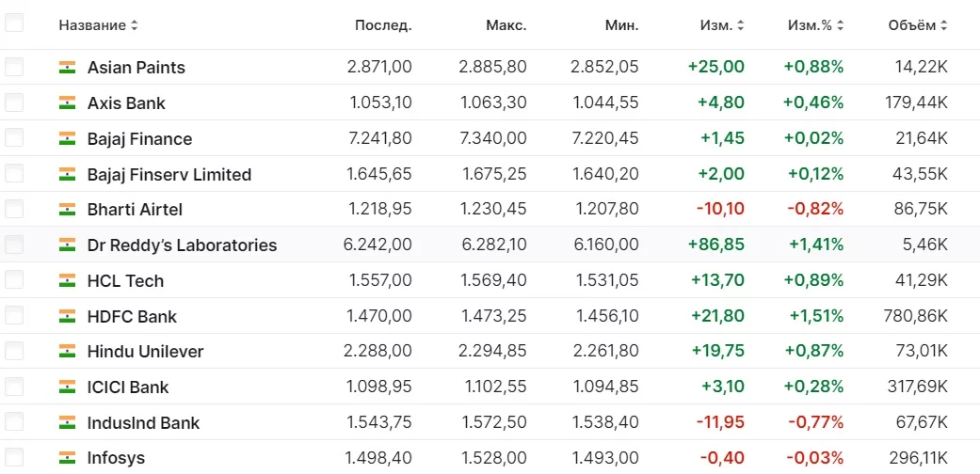Viewport: 980px width, 474px height.
Task: Sort by the Изм.% column header
Action: (815, 25)
